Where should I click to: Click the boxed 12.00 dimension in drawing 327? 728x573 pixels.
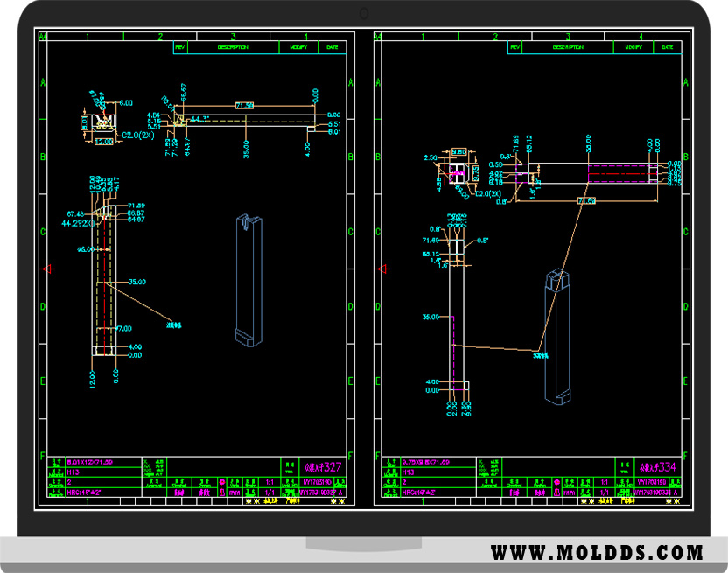(x=103, y=142)
